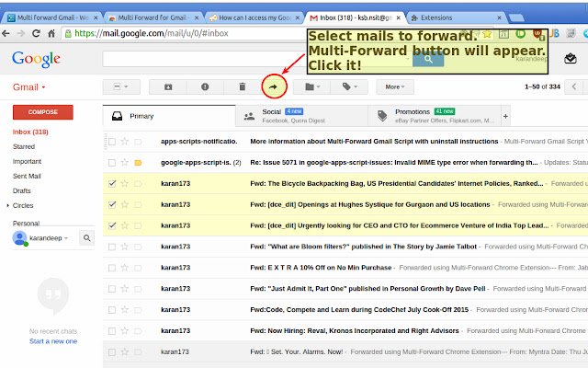588x368 pixels.
Task: Star the Hughes Systique openings email
Action: coord(125,204)
